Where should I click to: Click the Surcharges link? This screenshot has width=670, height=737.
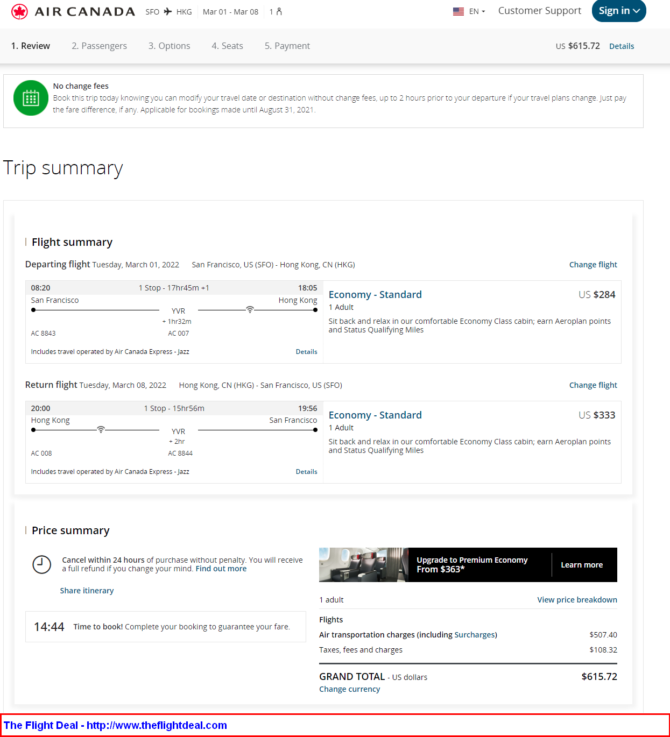click(475, 635)
